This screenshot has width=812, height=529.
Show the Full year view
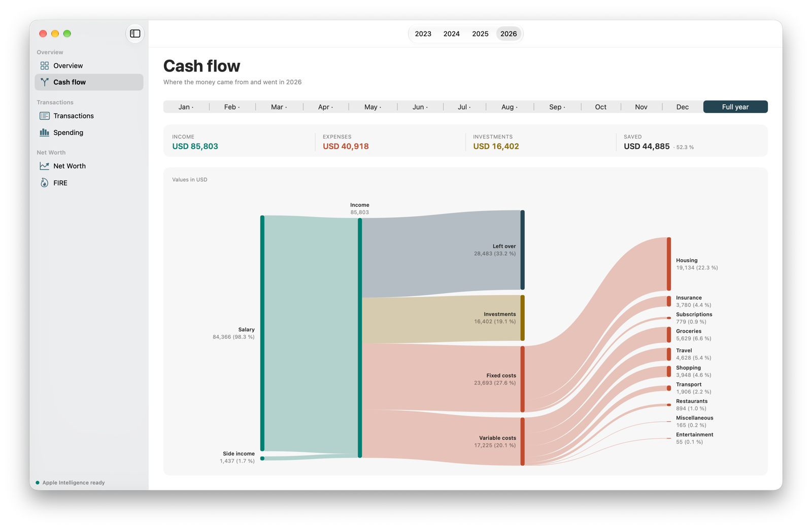pos(735,107)
